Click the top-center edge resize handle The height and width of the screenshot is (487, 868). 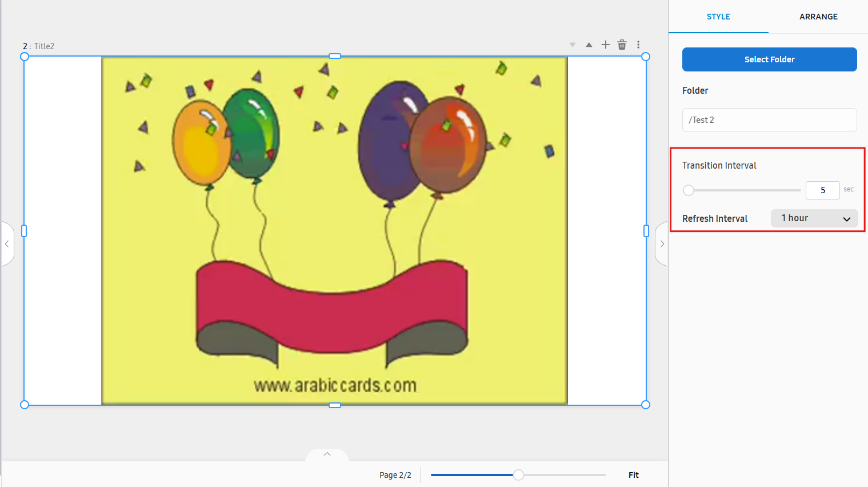[335, 56]
